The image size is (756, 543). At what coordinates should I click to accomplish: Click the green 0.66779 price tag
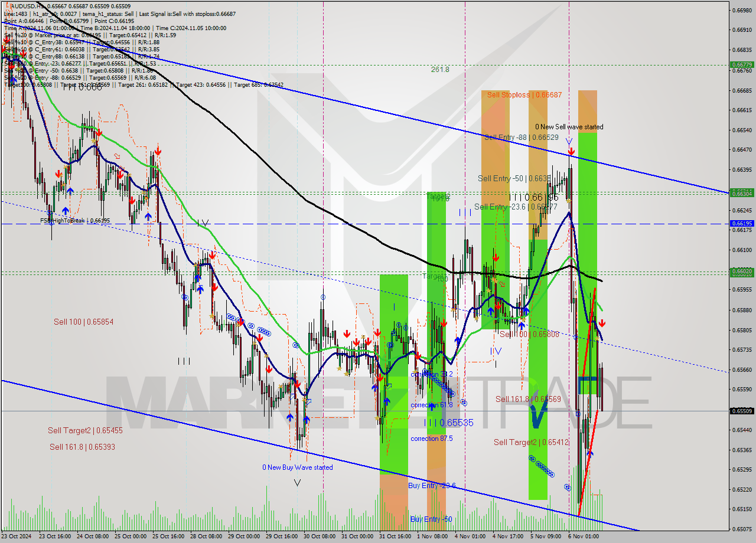(742, 65)
